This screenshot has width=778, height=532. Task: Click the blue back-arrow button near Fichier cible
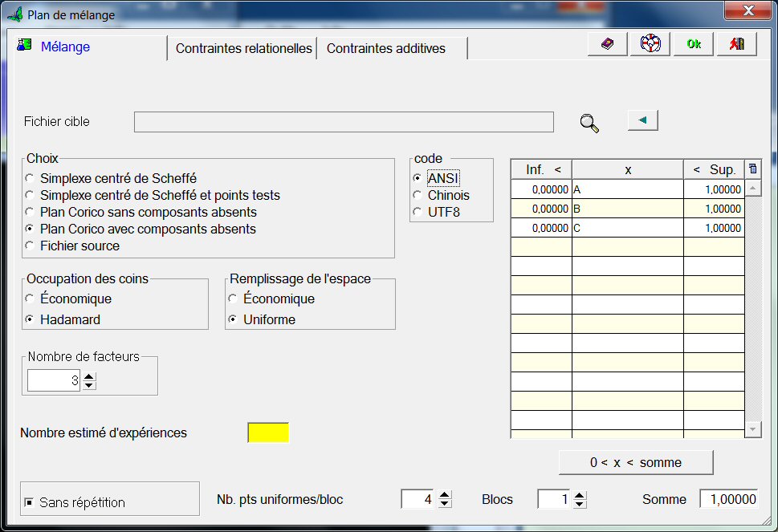pos(641,119)
